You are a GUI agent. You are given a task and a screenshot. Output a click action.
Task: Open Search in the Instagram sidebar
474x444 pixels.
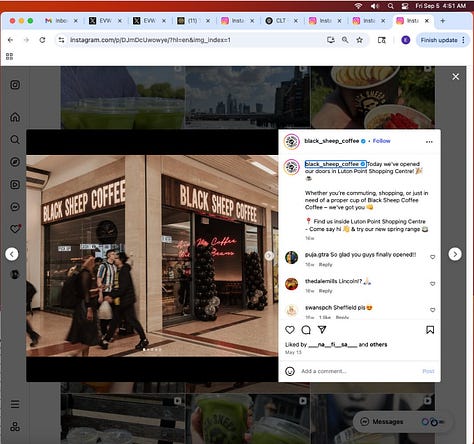pyautogui.click(x=15, y=139)
